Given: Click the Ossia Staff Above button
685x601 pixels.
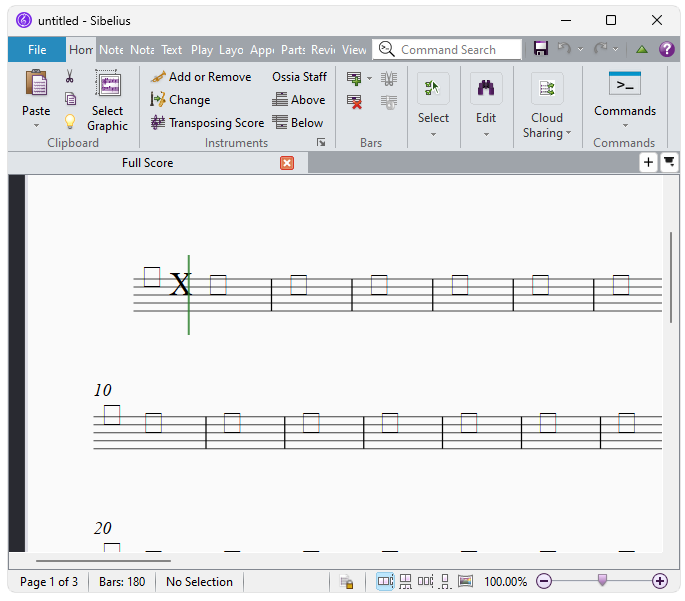Looking at the screenshot, I should click(x=299, y=100).
